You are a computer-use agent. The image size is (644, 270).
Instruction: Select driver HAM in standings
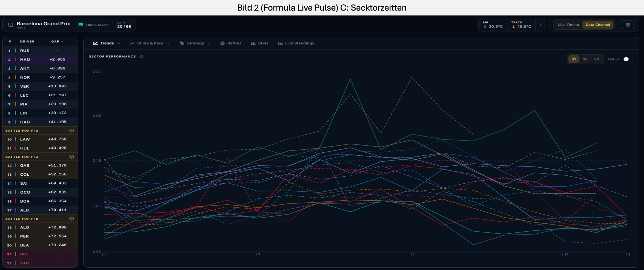point(40,59)
